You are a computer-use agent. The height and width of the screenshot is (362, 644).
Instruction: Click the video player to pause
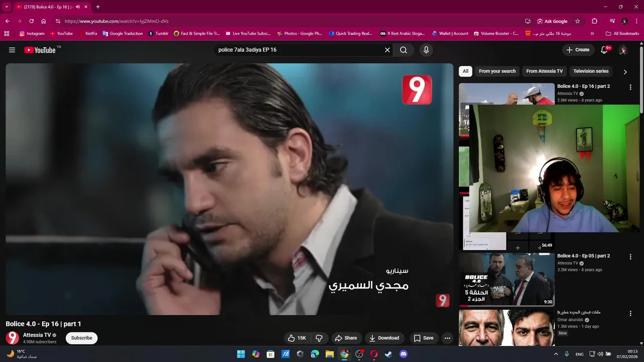[x=229, y=189]
